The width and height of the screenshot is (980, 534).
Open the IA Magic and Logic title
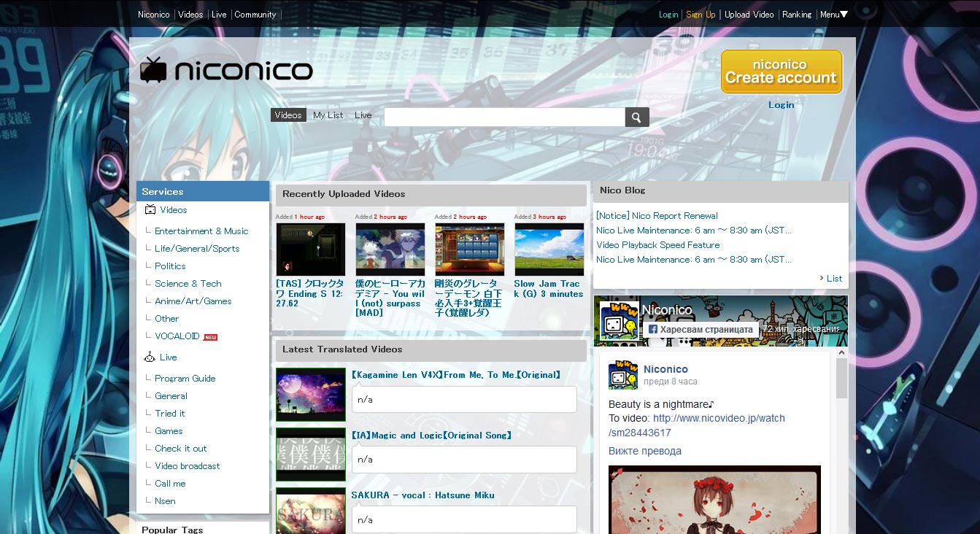[431, 436]
